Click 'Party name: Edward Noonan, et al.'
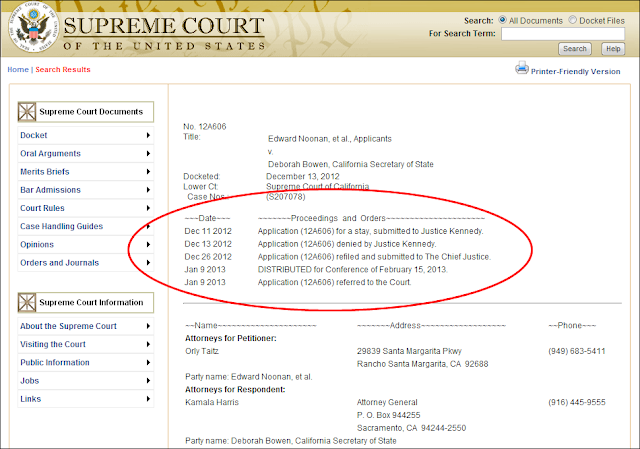Image resolution: width=640 pixels, height=449 pixels. 249,377
